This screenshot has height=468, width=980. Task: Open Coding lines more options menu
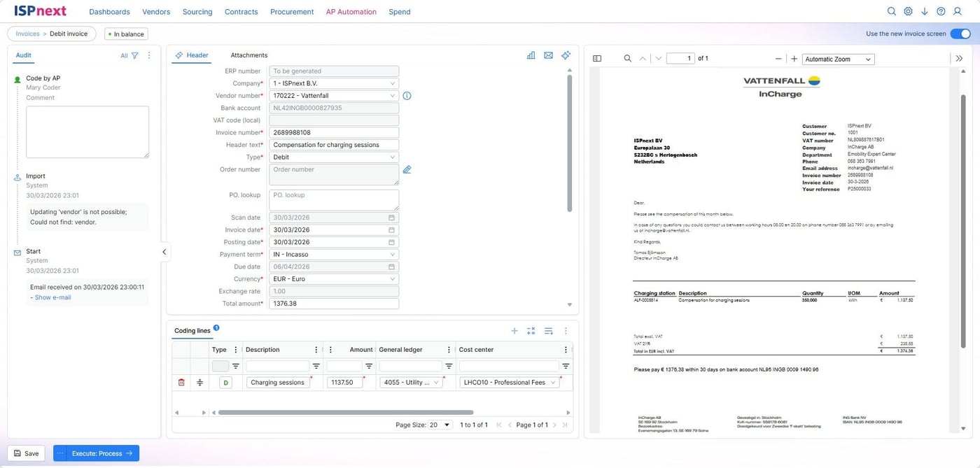pos(566,331)
